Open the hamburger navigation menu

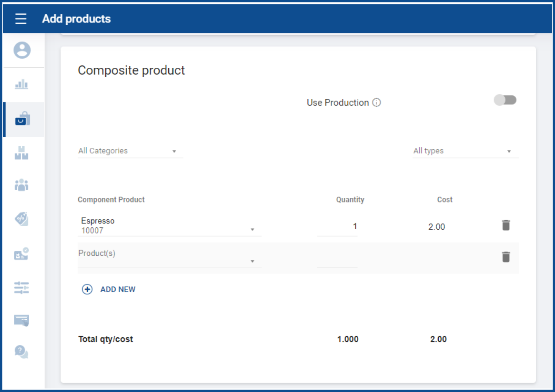[x=21, y=19]
